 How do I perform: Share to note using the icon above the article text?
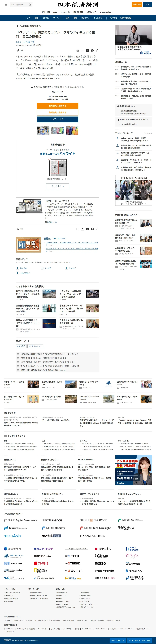[x=83, y=51]
